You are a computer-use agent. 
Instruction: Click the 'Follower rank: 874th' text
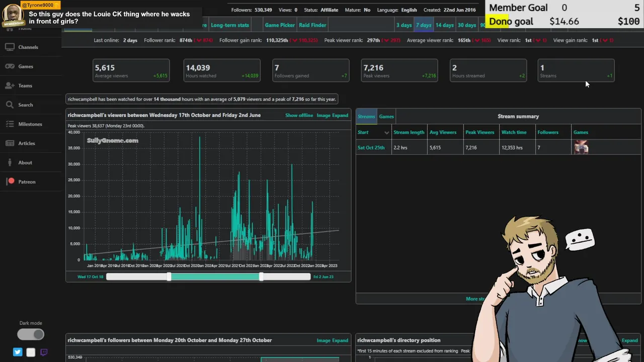(x=168, y=40)
